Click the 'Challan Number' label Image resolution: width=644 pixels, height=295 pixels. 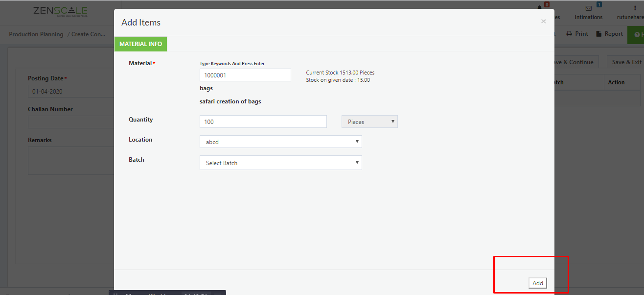point(50,109)
